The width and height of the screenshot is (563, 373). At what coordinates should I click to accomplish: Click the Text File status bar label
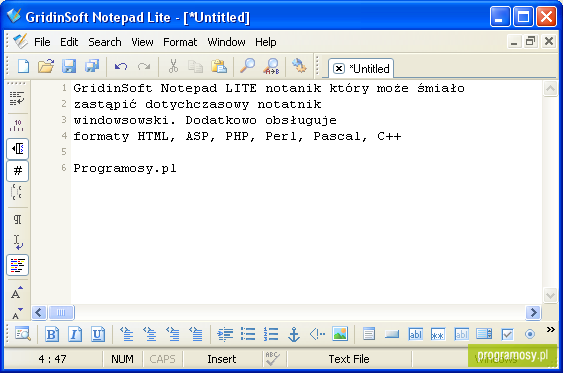click(x=349, y=359)
